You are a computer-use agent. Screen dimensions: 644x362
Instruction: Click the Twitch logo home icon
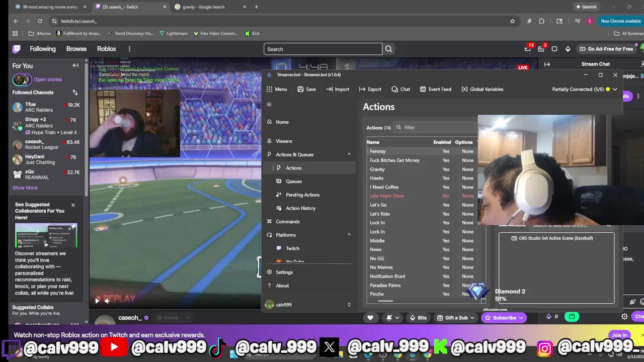17,49
